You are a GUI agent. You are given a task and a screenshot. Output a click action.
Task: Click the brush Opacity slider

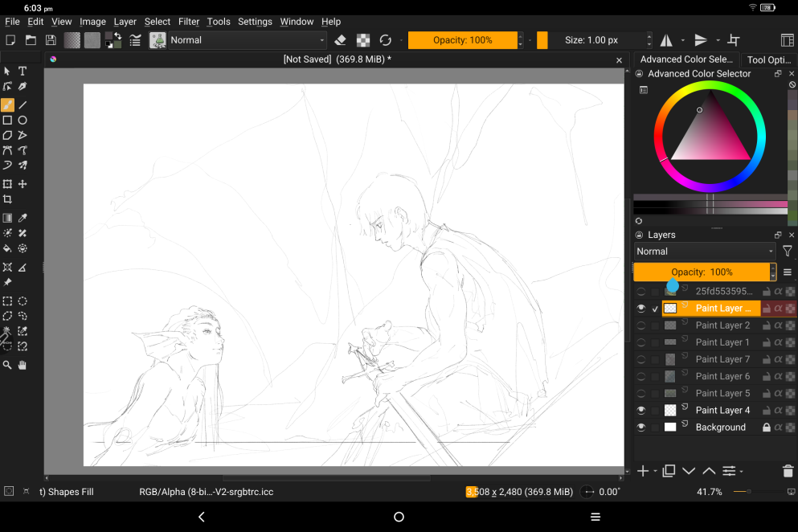pyautogui.click(x=462, y=40)
